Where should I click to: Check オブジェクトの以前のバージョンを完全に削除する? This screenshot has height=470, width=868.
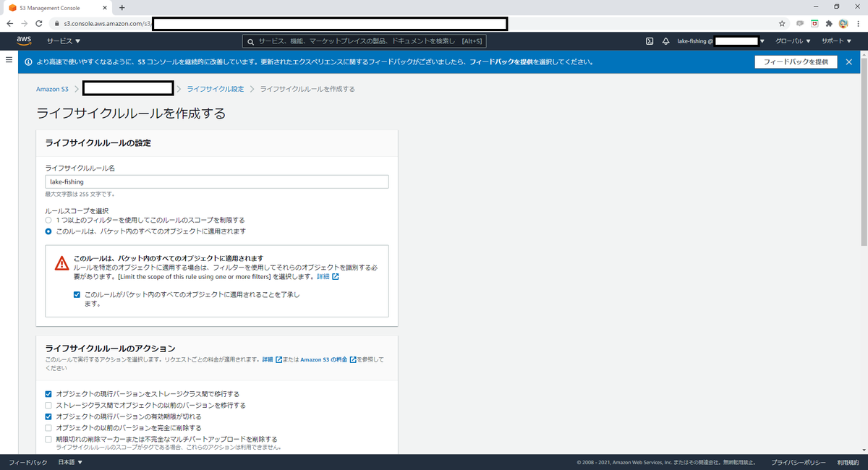[48, 428]
